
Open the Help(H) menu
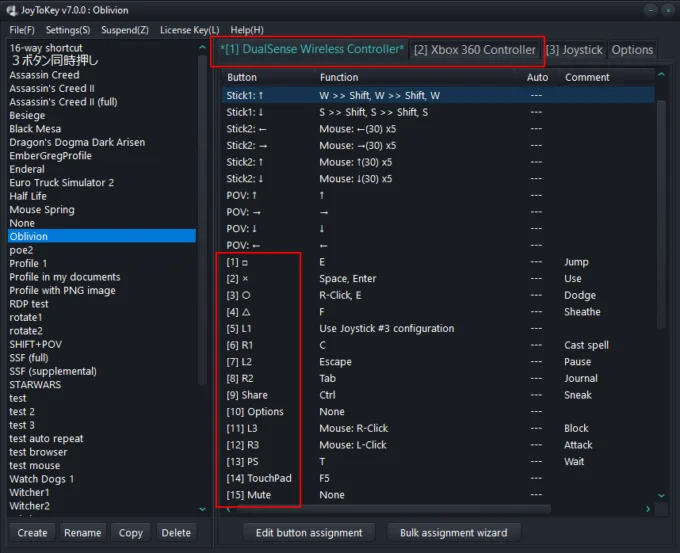point(247,30)
